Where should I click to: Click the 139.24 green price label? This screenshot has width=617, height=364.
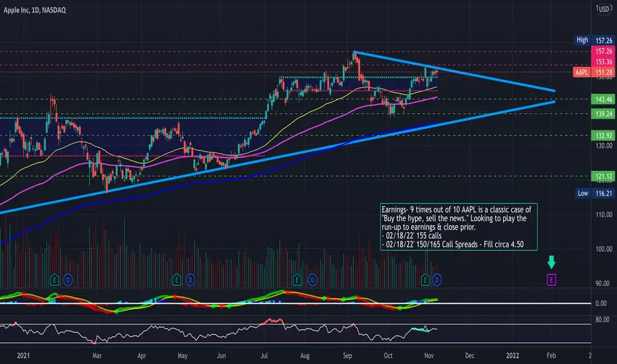(603, 114)
